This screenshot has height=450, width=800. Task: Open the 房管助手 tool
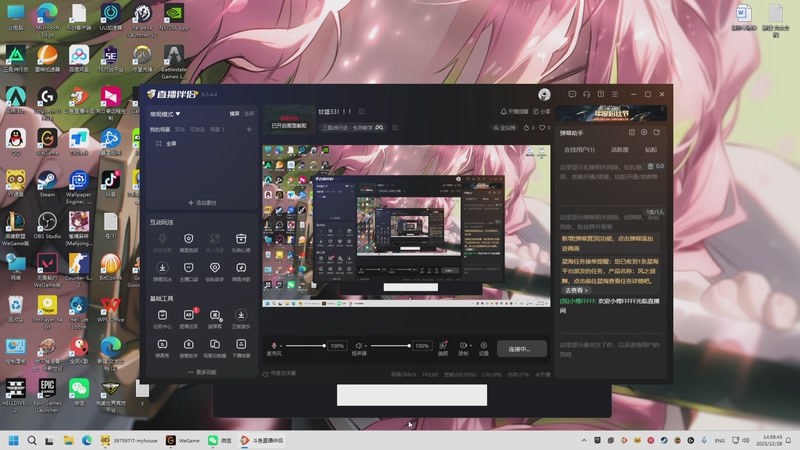point(189,348)
